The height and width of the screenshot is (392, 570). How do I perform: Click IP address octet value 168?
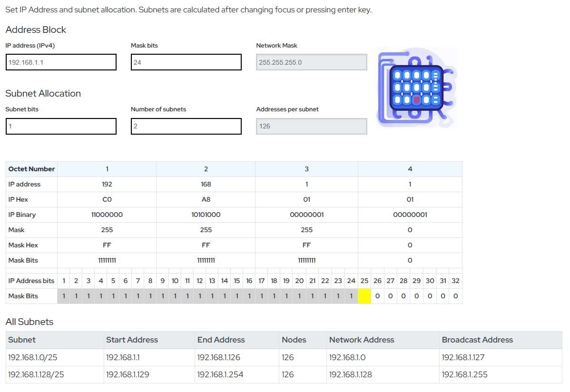206,185
